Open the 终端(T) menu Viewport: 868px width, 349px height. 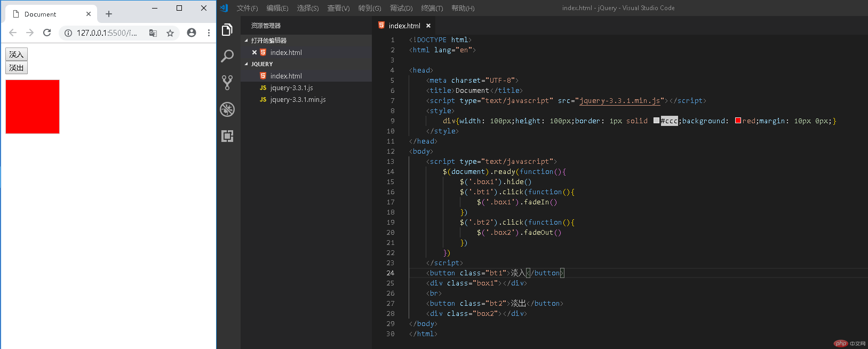pyautogui.click(x=432, y=8)
